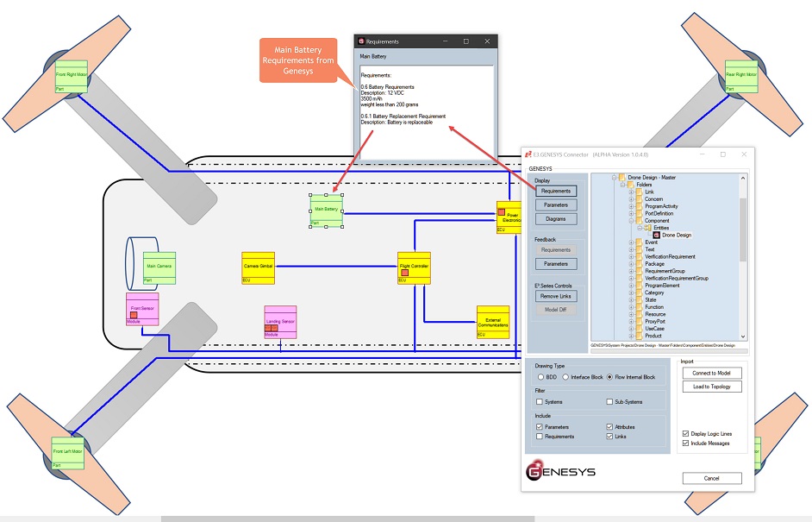Select the Front Left Motor part block
The width and height of the screenshot is (812, 522).
tap(68, 453)
